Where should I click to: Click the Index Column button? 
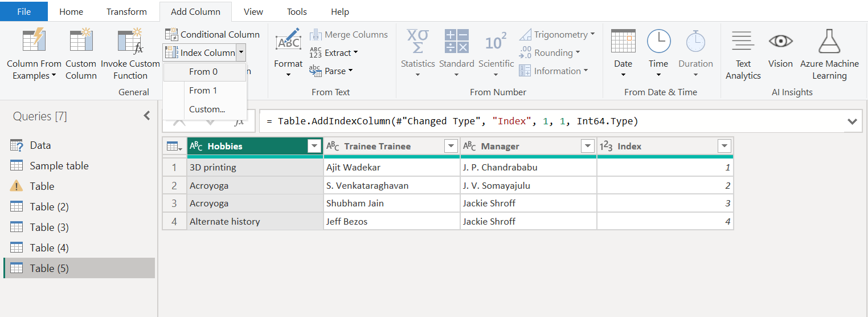click(x=199, y=52)
